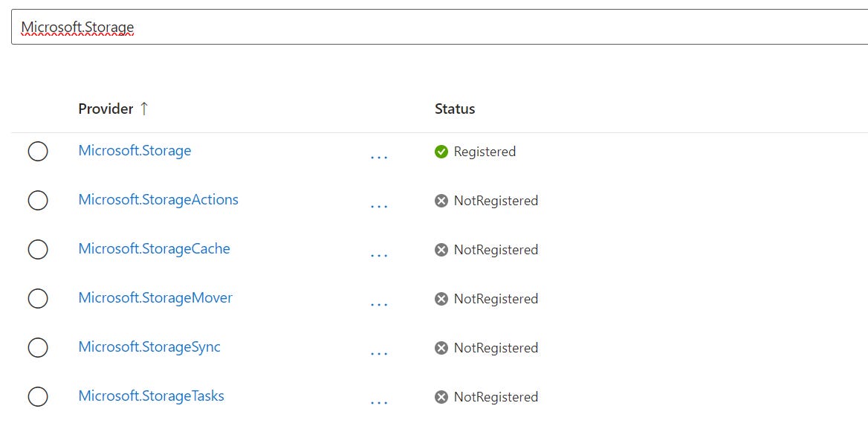This screenshot has width=868, height=429.
Task: Open the ellipsis menu for Microsoft.StorageActions
Action: (379, 207)
